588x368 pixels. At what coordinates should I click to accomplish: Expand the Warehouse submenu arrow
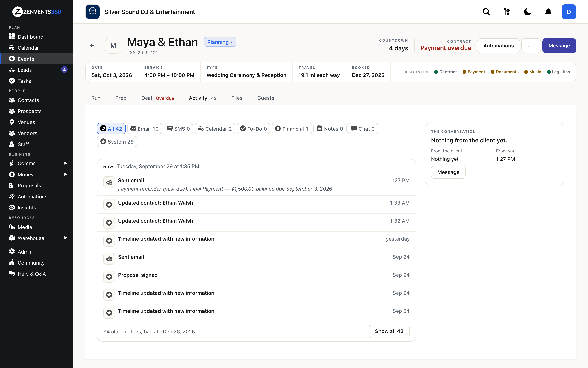click(x=66, y=238)
